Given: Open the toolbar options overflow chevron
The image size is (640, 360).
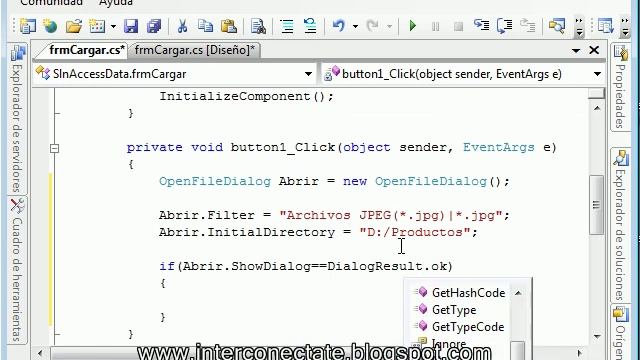Looking at the screenshot, I should (x=579, y=27).
